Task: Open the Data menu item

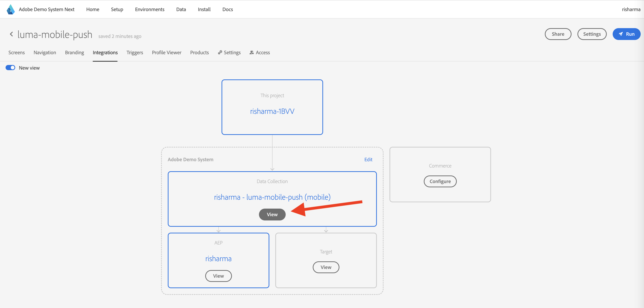Action: tap(181, 9)
